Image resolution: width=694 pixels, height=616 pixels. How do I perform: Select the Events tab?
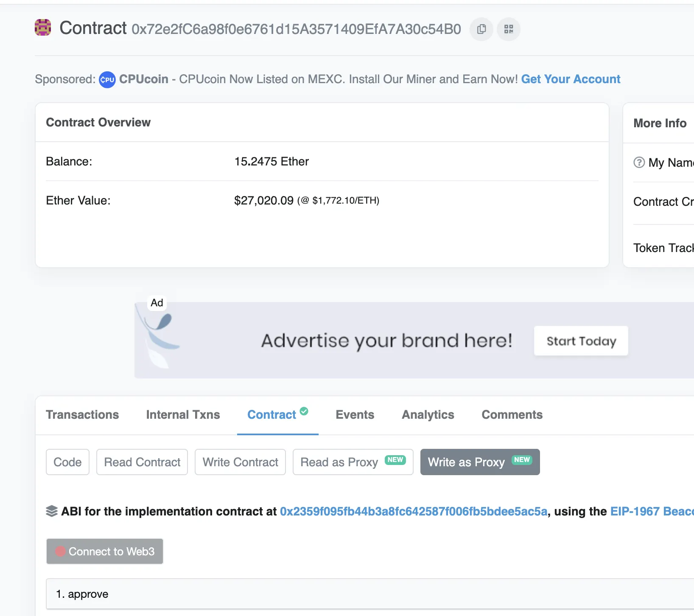click(x=355, y=414)
